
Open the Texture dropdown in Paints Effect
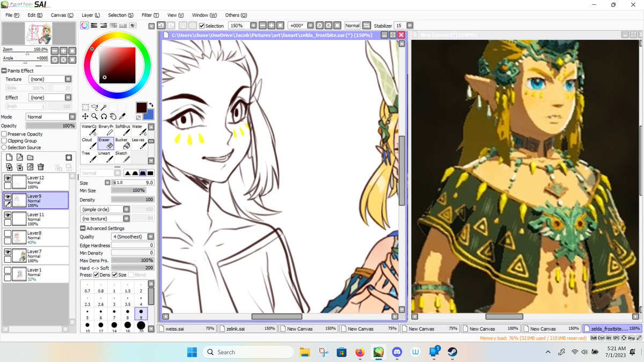pos(68,79)
